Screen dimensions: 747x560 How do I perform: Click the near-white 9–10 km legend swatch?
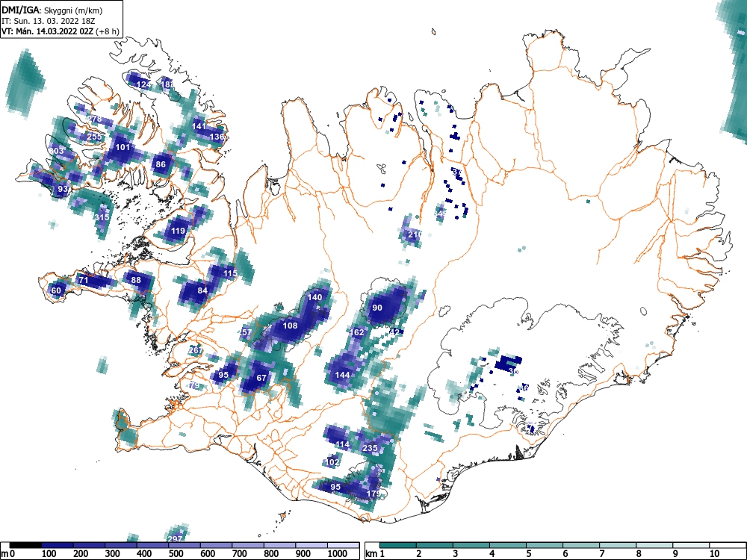pos(691,545)
